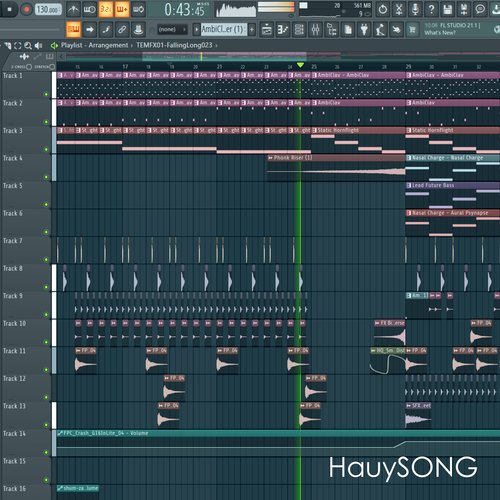Mute Track 3 via its green dot
The image size is (500, 500).
pyautogui.click(x=46, y=149)
